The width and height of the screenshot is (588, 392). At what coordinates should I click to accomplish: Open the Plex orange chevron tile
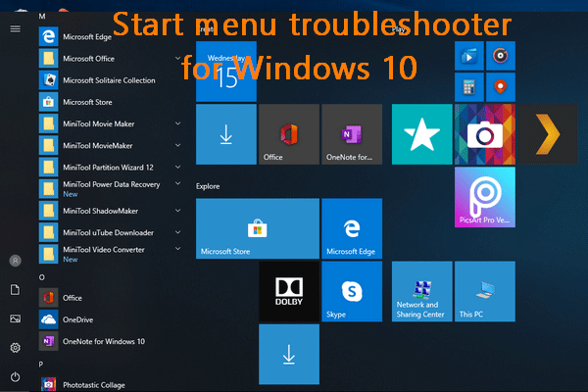pos(548,134)
